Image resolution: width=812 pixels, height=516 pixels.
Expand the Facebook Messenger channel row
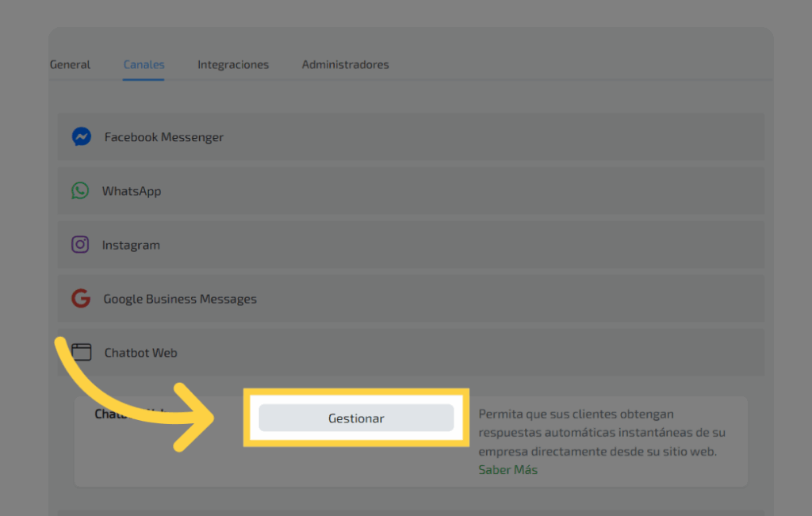coord(411,137)
